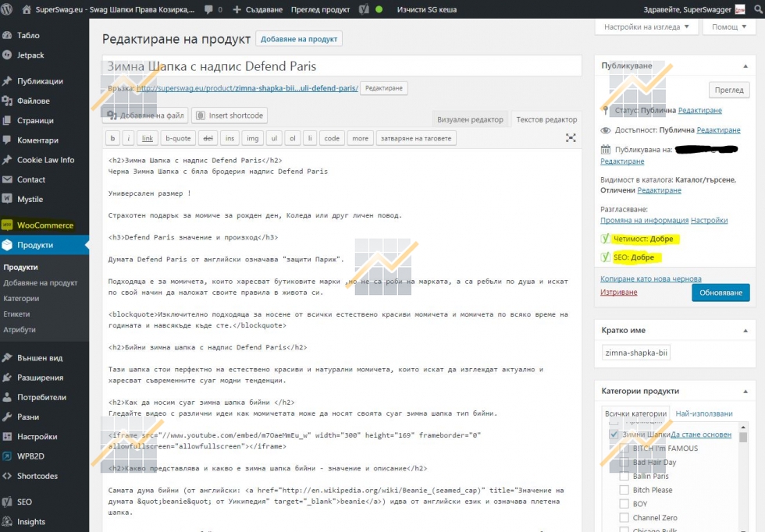Click the Потребители user icon
The image size is (765, 532).
click(7, 397)
